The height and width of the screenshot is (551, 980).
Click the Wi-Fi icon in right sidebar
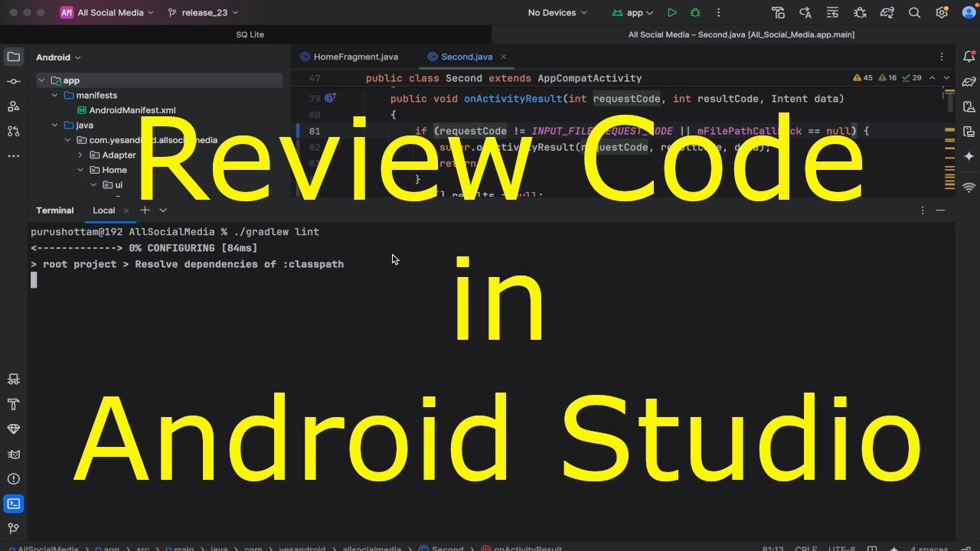pyautogui.click(x=969, y=187)
